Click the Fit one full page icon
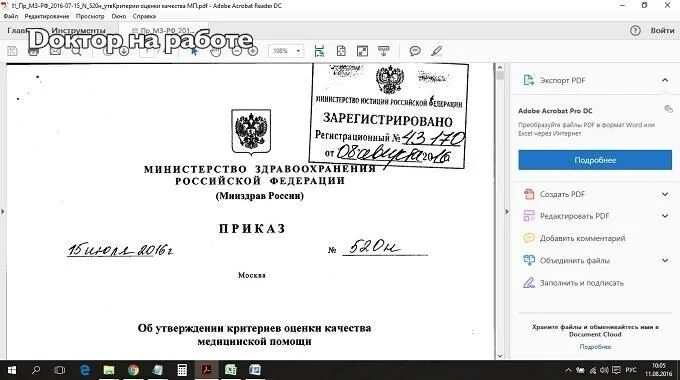The image size is (680, 380). coord(341,51)
